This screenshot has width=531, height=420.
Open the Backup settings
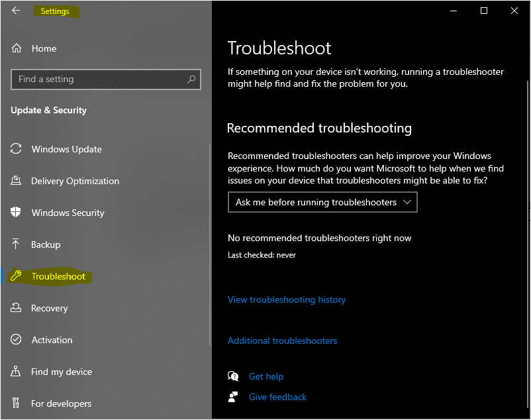click(46, 244)
